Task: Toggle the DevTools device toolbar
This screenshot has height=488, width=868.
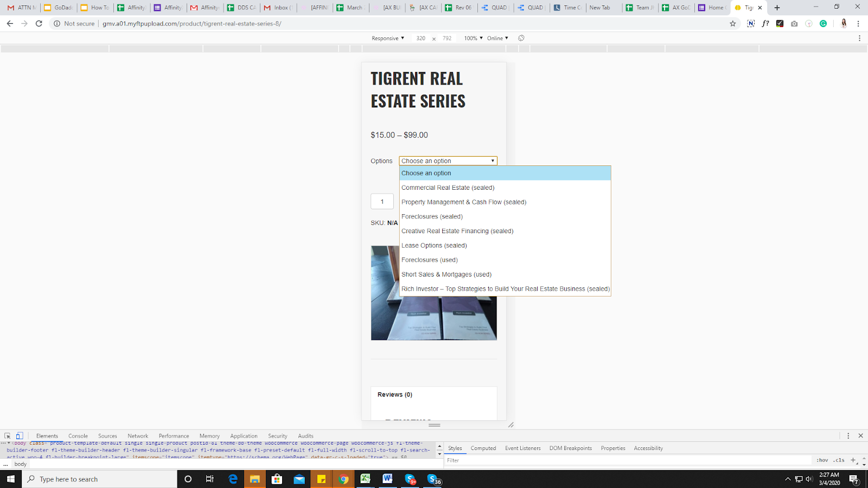Action: (20, 436)
